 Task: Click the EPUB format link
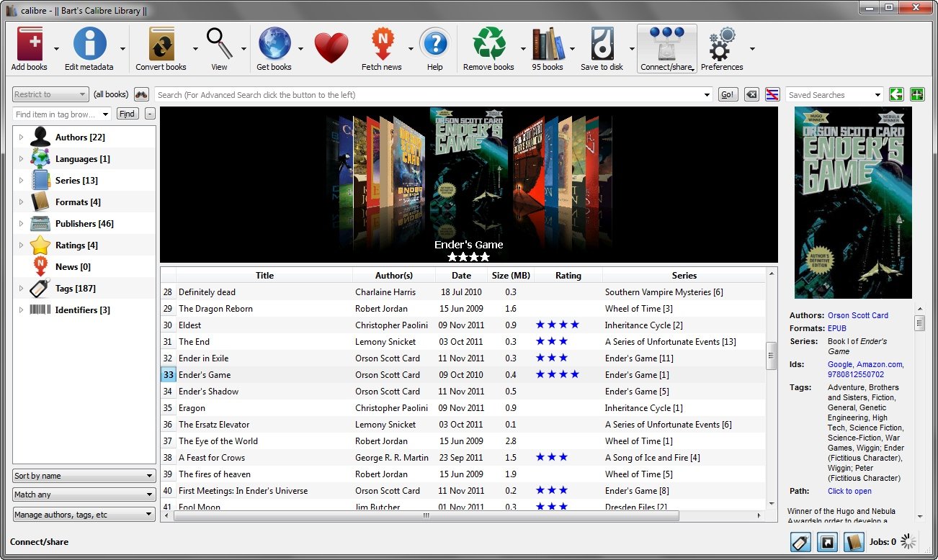[837, 328]
